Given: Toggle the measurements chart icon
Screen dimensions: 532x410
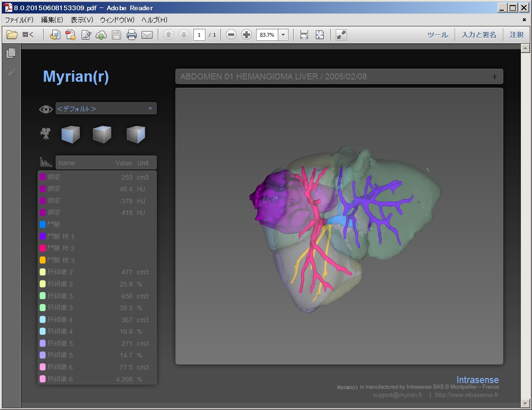Looking at the screenshot, I should coord(46,163).
